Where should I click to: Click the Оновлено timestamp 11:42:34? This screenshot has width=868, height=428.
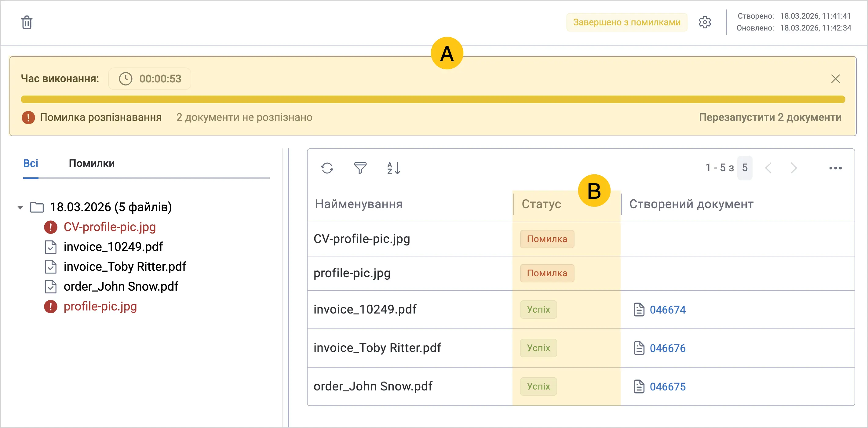click(x=815, y=28)
